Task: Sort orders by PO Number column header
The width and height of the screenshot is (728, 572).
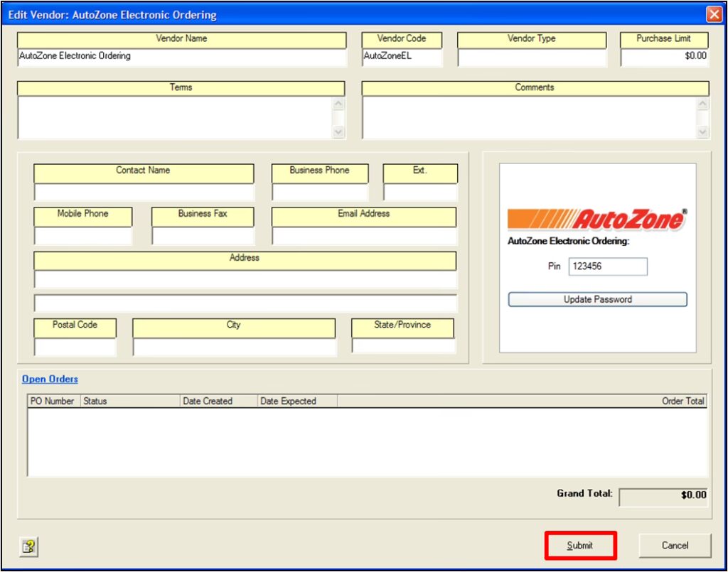Action: pos(53,401)
